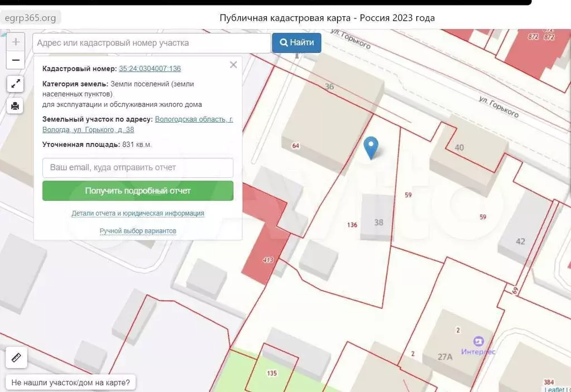The height and width of the screenshot is (392, 571).
Task: Click the blue location marker pin
Action: (371, 147)
